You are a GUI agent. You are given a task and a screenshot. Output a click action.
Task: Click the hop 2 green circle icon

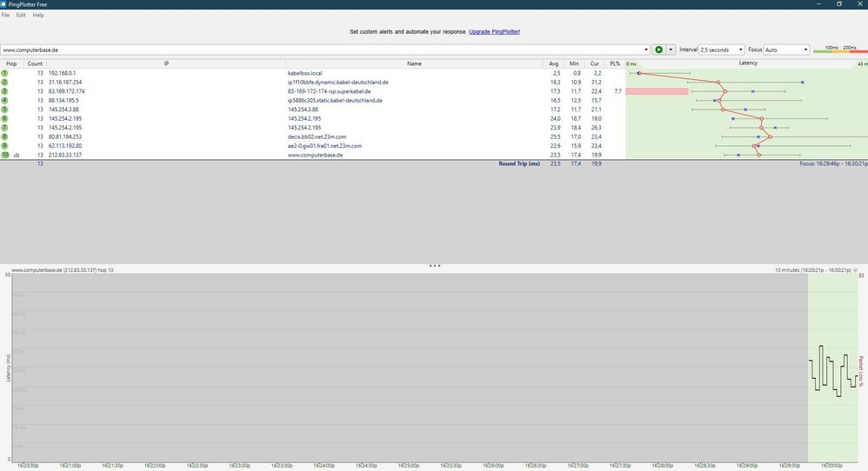click(4, 82)
